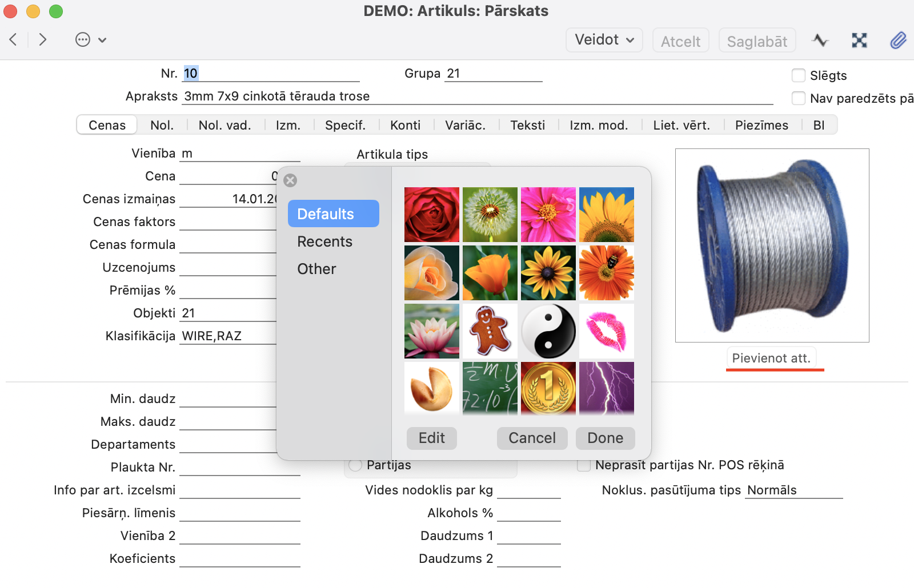The height and width of the screenshot is (588, 914).
Task: Pick the gingerbread man image
Action: [x=490, y=331]
